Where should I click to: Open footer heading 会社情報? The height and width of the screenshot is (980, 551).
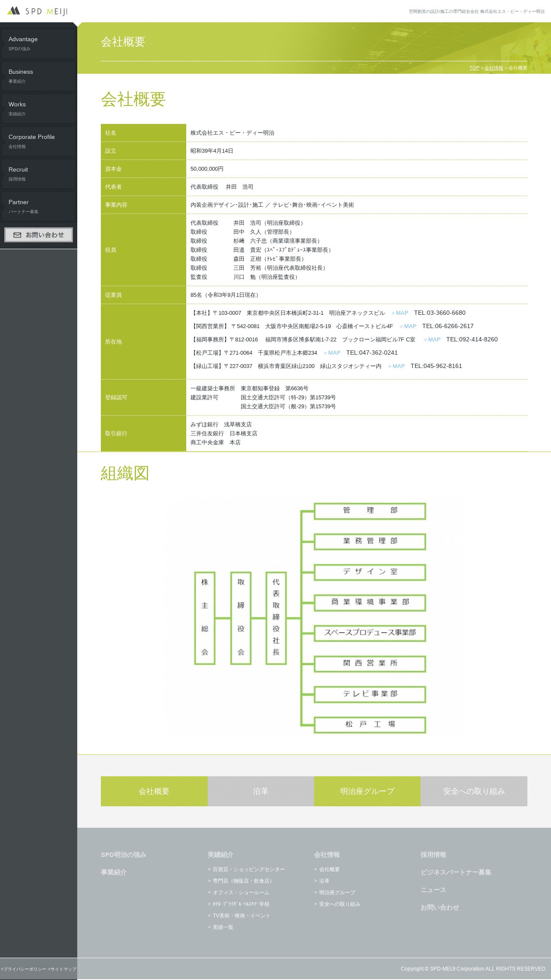point(327,854)
